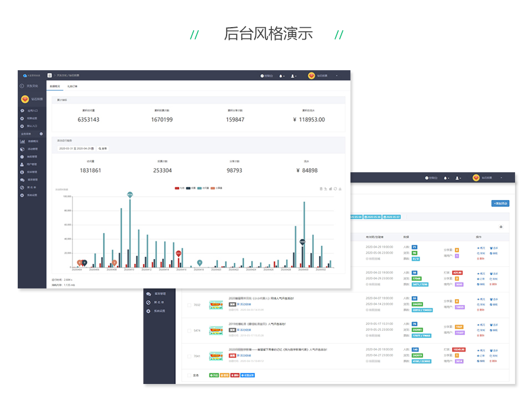Open the user account dropdown in the header
The height and width of the screenshot is (420, 531).
coord(291,77)
